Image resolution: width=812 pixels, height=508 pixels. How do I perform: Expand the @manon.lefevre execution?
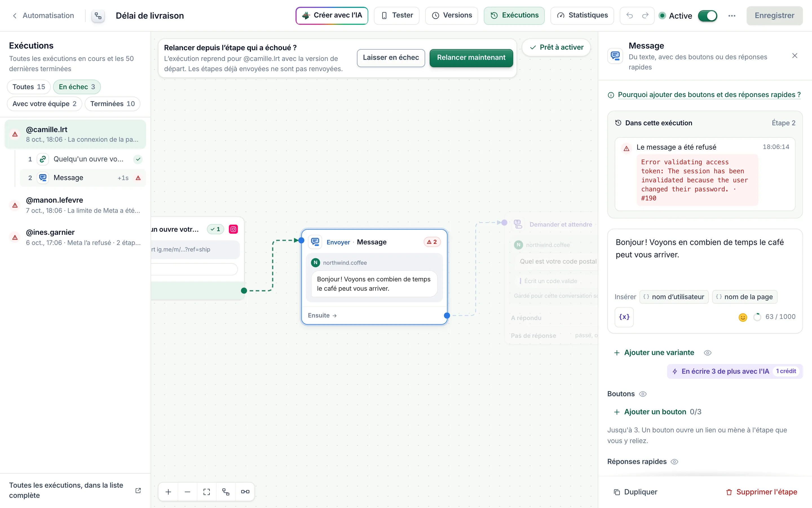coord(75,205)
